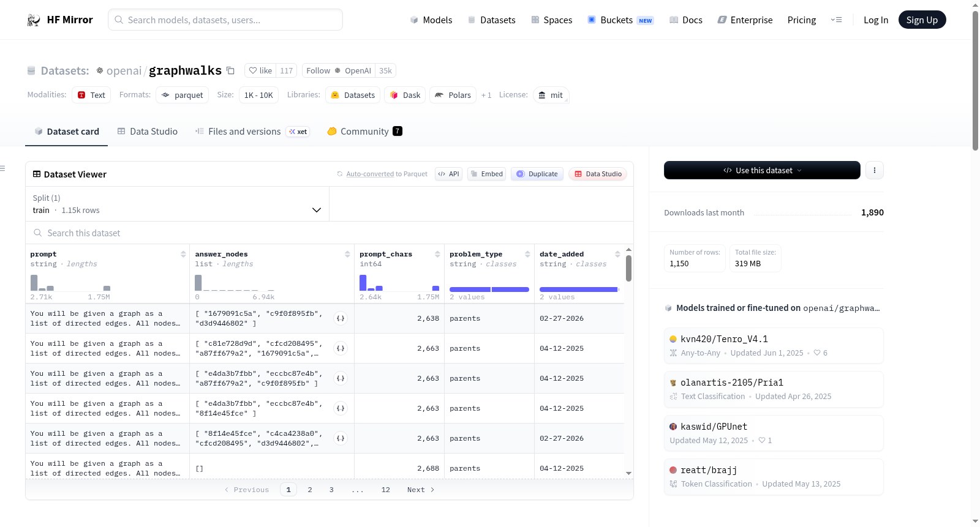Click the Log In link
The width and height of the screenshot is (980, 527).
point(876,20)
